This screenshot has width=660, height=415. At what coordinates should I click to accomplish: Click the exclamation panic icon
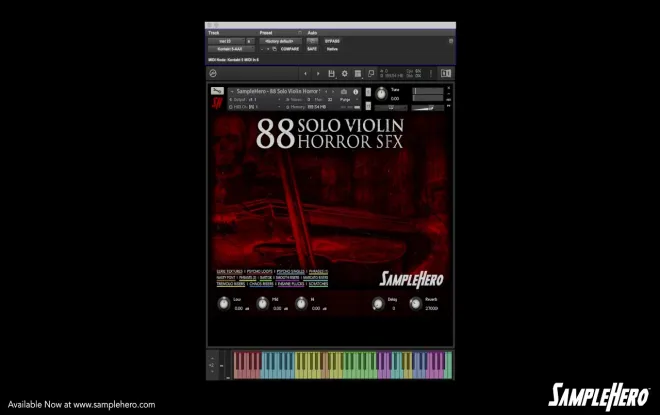(431, 73)
